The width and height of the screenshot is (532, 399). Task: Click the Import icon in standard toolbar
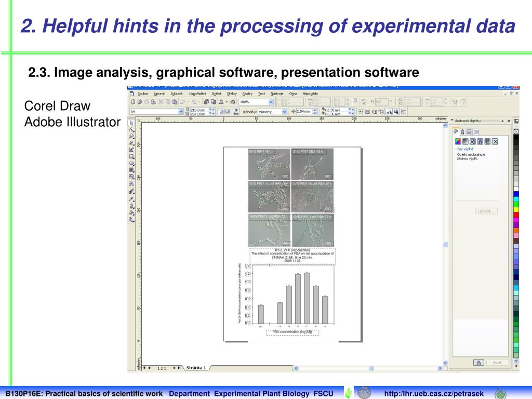coord(206,102)
